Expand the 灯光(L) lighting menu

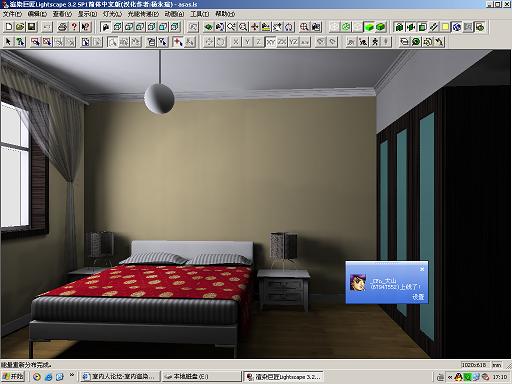(x=112, y=14)
